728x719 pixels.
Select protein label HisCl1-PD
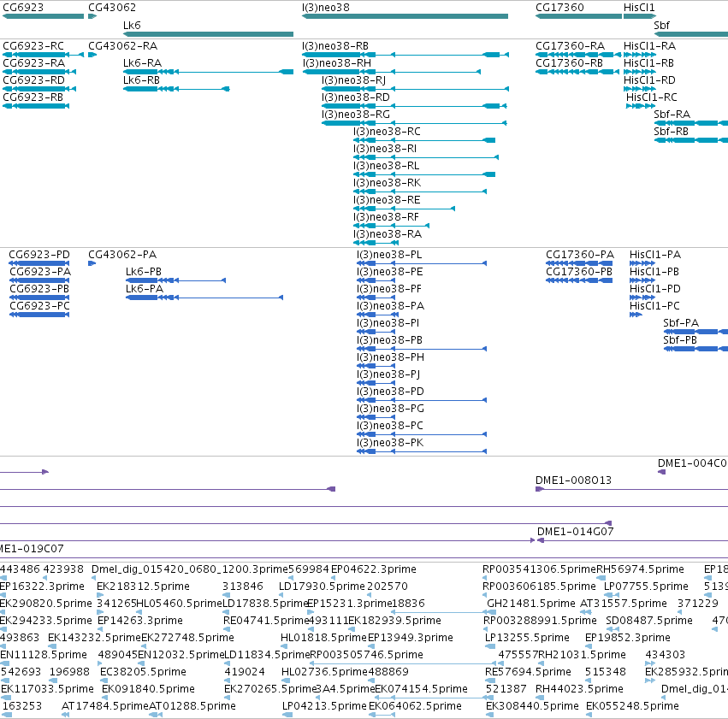(655, 289)
